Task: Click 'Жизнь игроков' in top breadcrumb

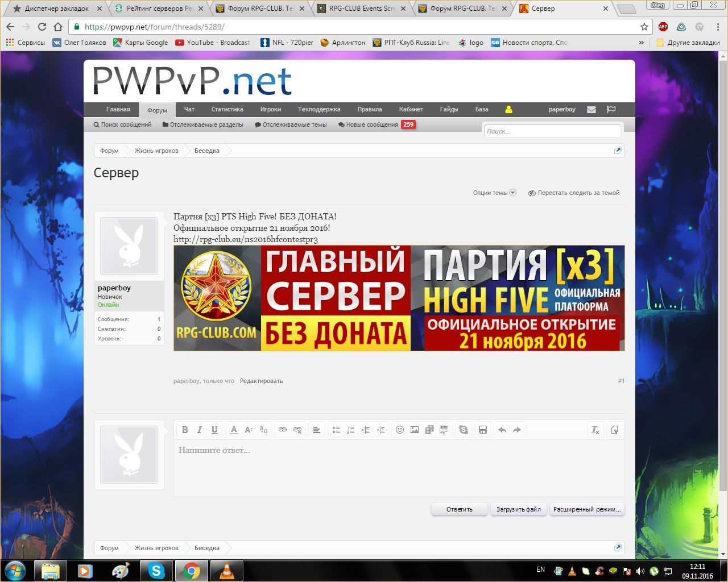Action: pos(156,151)
